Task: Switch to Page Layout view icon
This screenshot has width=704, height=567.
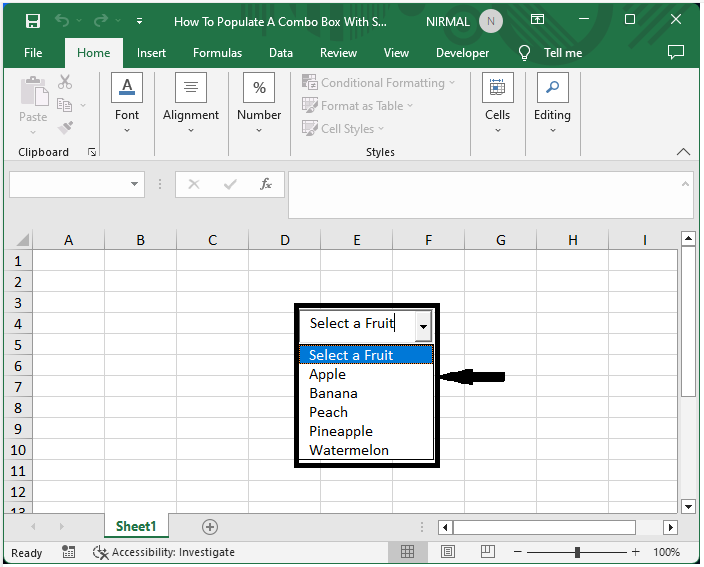Action: [448, 552]
